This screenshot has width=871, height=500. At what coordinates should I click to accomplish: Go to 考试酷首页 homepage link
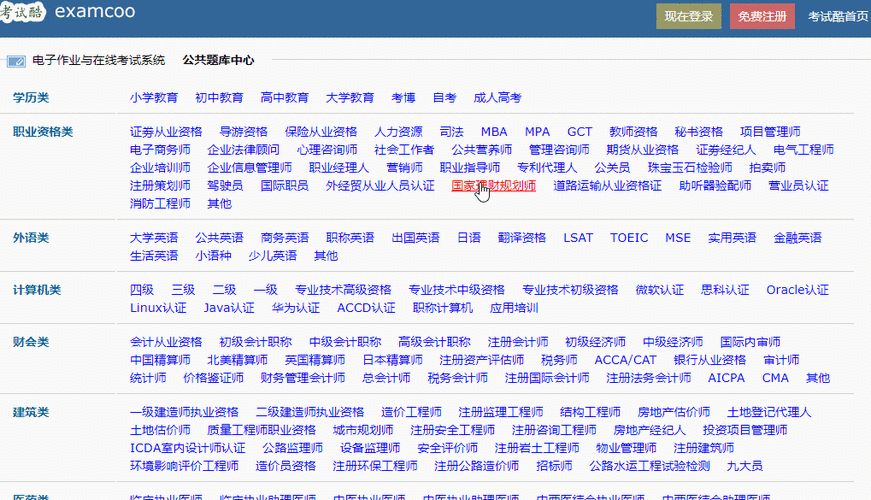click(x=838, y=16)
